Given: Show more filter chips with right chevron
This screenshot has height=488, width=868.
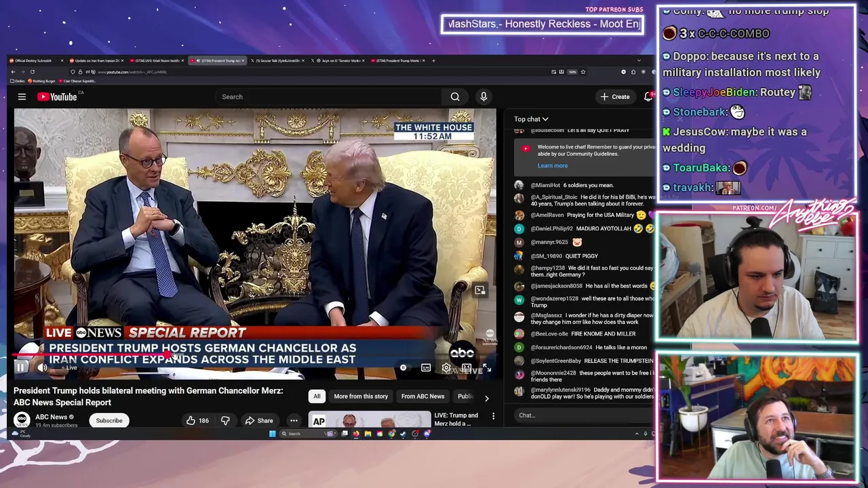Looking at the screenshot, I should [486, 399].
